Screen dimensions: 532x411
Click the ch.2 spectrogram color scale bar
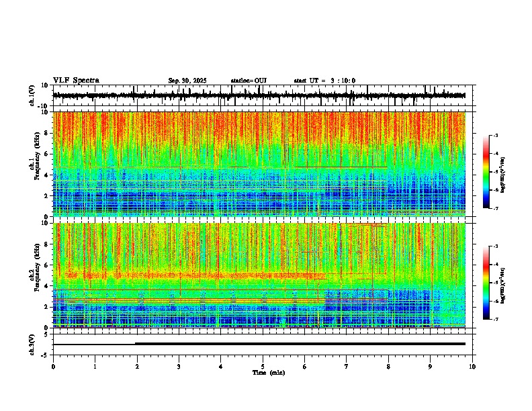[486, 283]
